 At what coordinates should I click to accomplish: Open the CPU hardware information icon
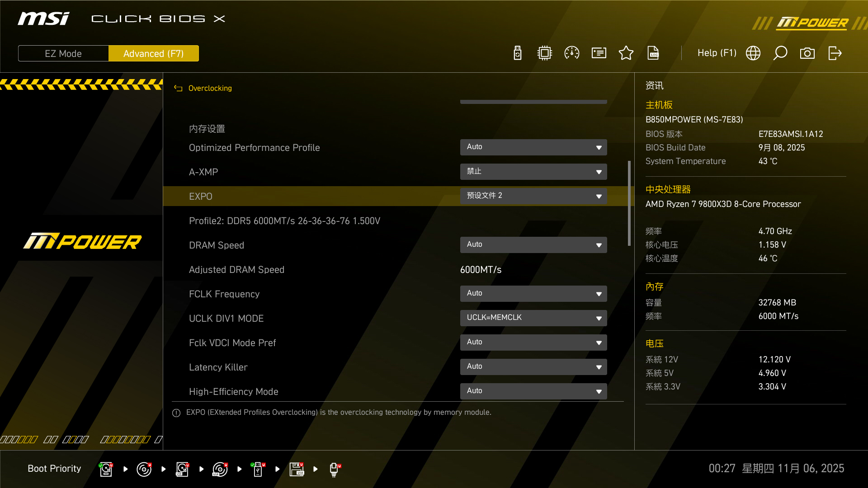point(544,53)
